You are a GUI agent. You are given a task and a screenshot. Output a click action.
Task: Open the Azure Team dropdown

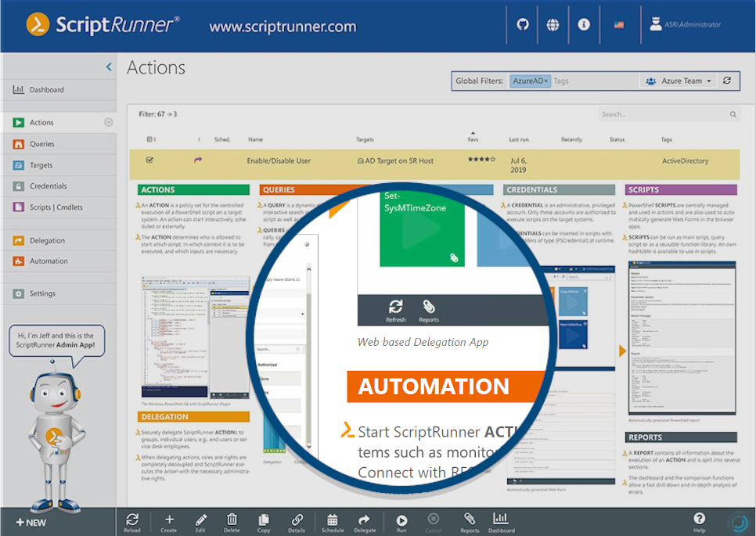point(679,81)
